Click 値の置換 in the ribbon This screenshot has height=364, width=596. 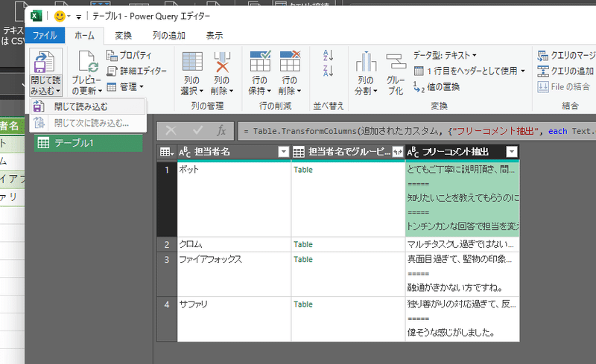click(x=437, y=87)
